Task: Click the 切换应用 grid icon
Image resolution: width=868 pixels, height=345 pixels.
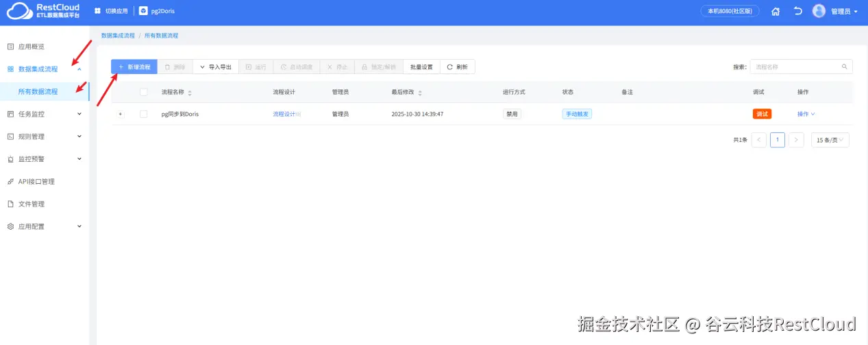Action: [x=97, y=11]
